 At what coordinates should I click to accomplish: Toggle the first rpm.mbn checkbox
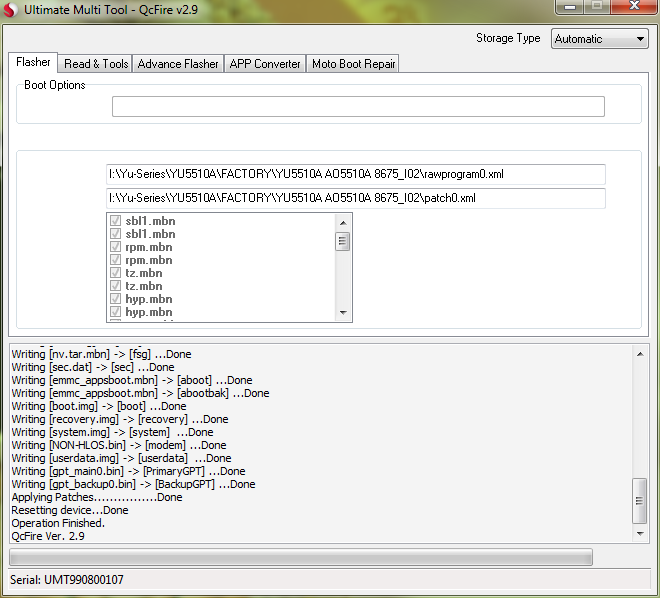115,247
